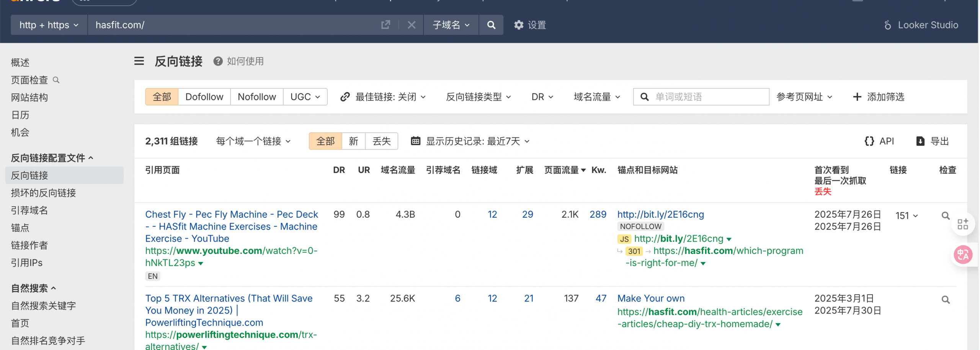Image resolution: width=980 pixels, height=350 pixels.
Task: Expand the youtube.com URL caret
Action: point(201,264)
